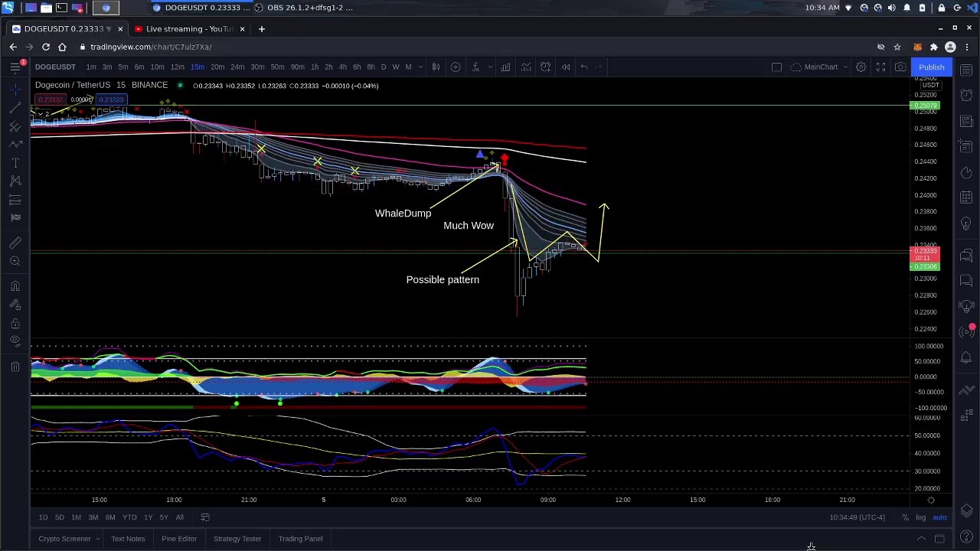Open the measure ruler tool
Screen dimensions: 980x551
pyautogui.click(x=15, y=243)
